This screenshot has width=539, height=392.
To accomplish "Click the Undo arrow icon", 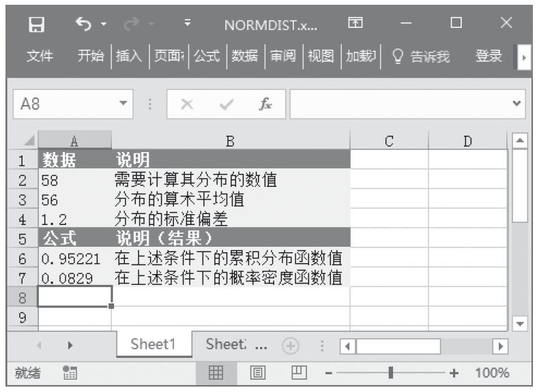I will 84,25.
